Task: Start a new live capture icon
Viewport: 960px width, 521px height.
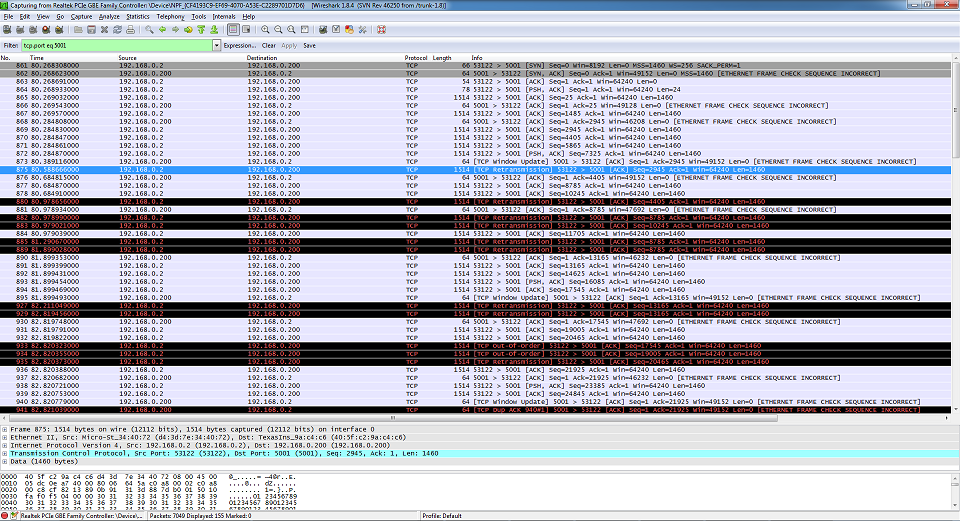Action: [x=33, y=29]
